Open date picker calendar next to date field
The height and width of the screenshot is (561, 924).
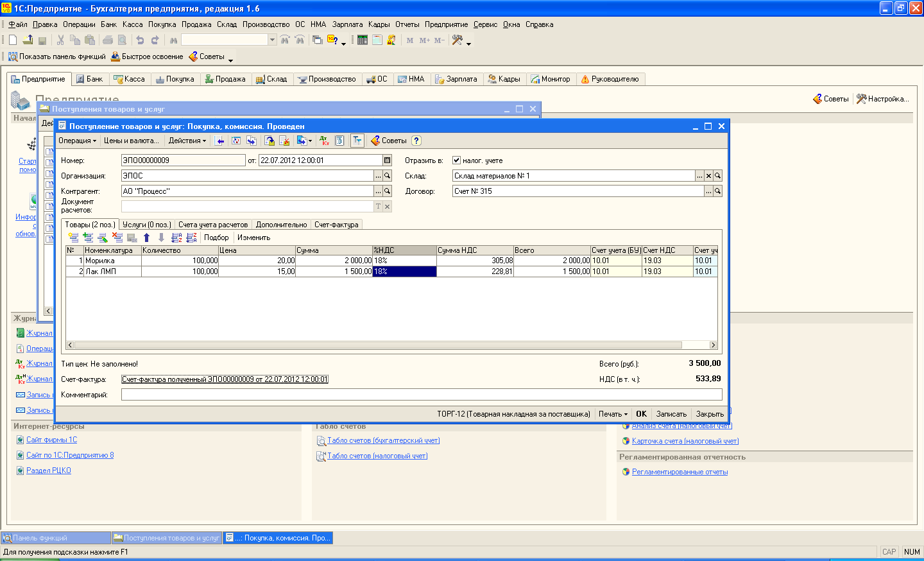point(387,160)
